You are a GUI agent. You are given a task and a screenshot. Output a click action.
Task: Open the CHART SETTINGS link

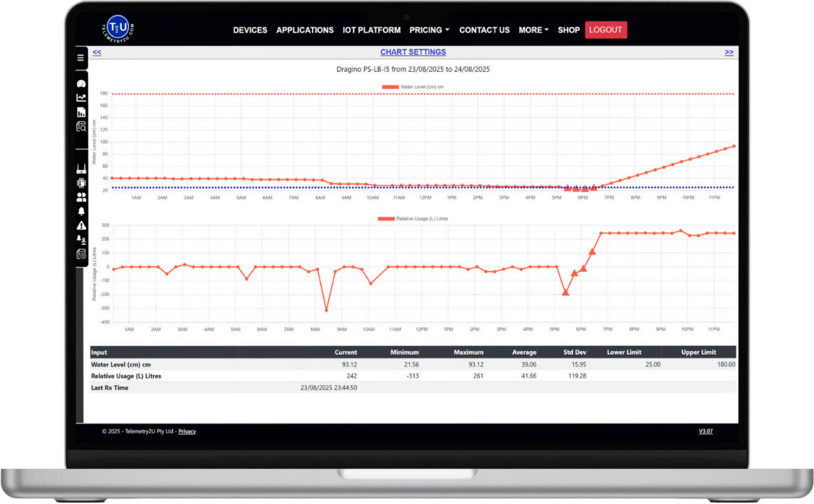coord(413,52)
